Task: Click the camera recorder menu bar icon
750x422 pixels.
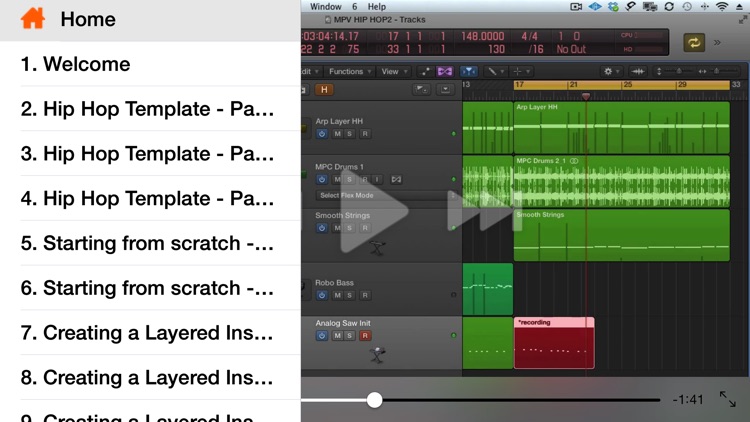Action: pyautogui.click(x=576, y=7)
